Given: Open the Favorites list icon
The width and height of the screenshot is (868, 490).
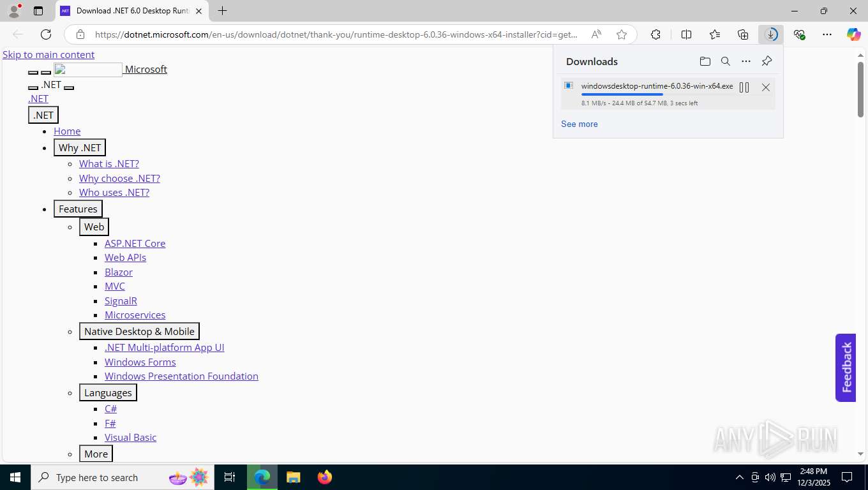Looking at the screenshot, I should click(715, 34).
